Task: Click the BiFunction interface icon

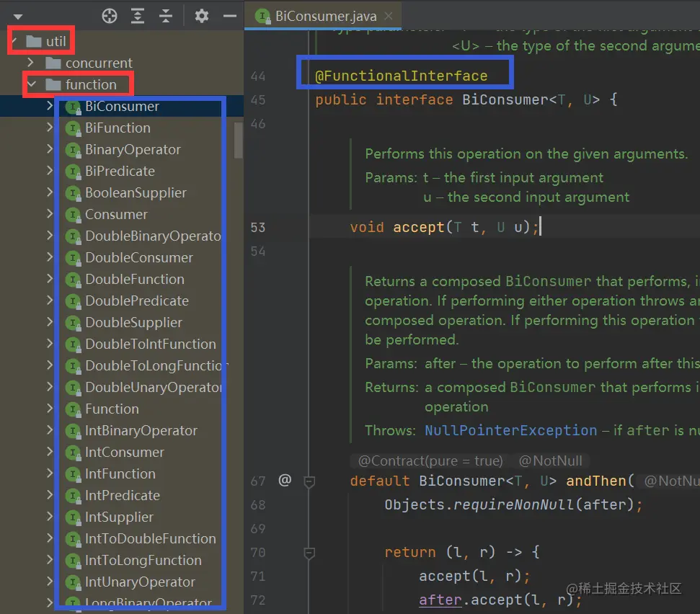Action: tap(73, 128)
